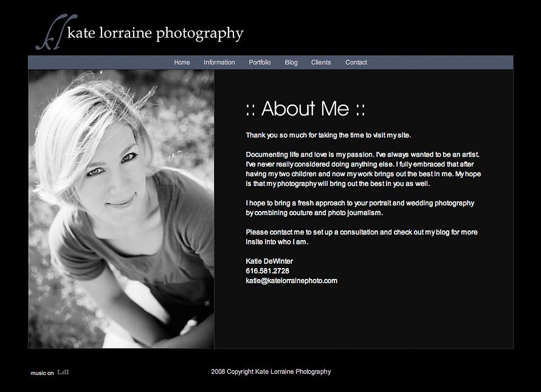The height and width of the screenshot is (392, 541).
Task: Click the 2008 Copyright footer text
Action: 271,372
